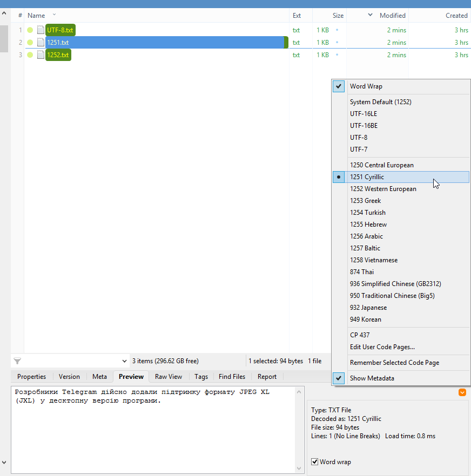The image size is (471, 476).
Task: Toggle Word Wrap in the context menu
Action: tap(366, 86)
